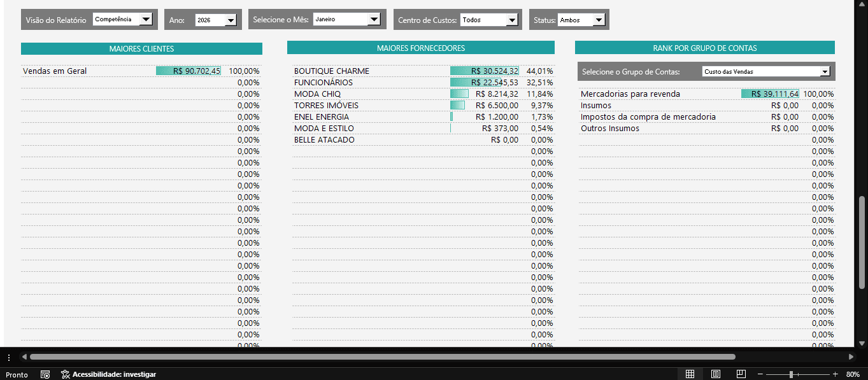This screenshot has width=868, height=380.
Task: Select the 1,73% percentage
Action: pos(542,116)
